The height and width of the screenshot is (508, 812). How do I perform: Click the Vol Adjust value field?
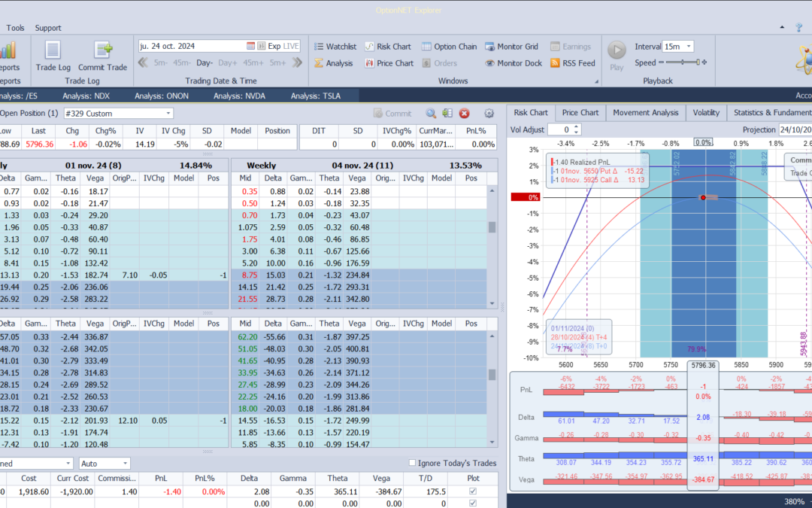click(560, 129)
